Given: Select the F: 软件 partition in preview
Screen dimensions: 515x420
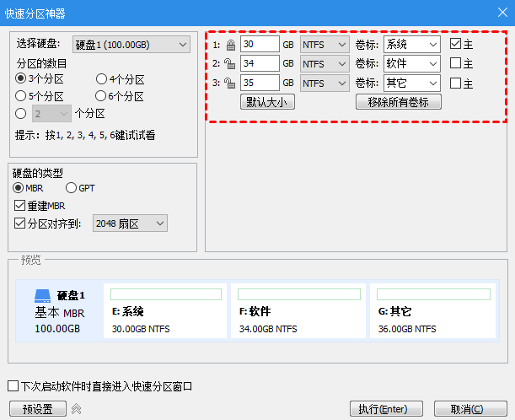Looking at the screenshot, I should click(296, 312).
